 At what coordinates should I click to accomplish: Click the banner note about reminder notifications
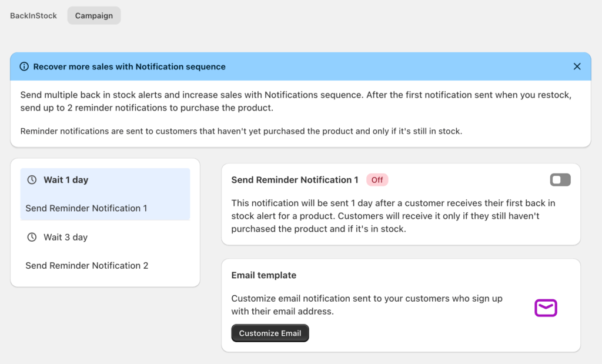(241, 131)
